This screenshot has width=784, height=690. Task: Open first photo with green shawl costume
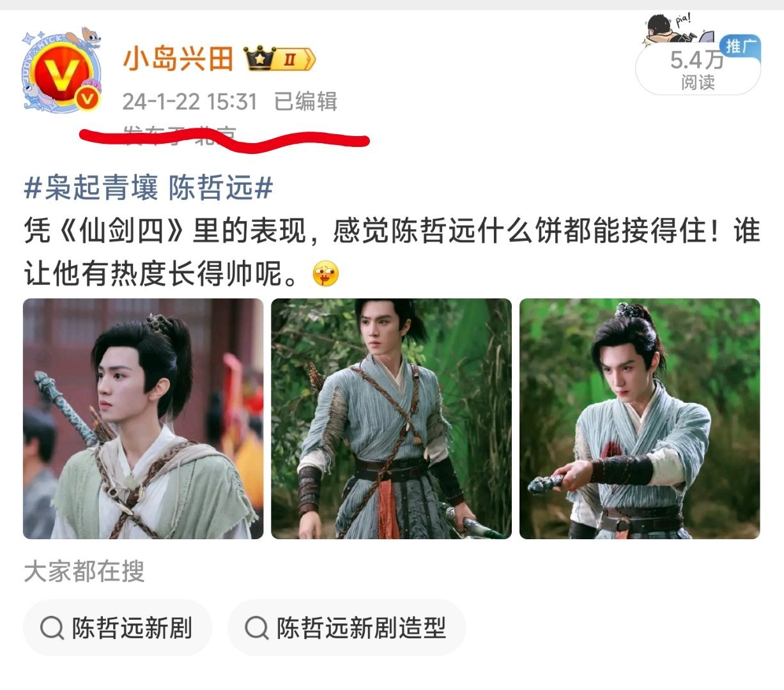click(x=143, y=419)
